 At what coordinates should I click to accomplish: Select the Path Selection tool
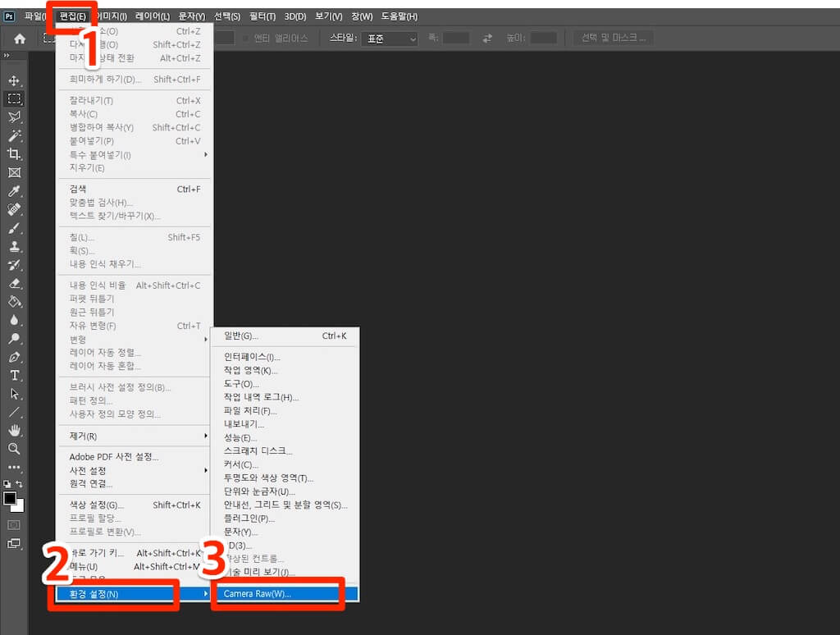tap(14, 394)
